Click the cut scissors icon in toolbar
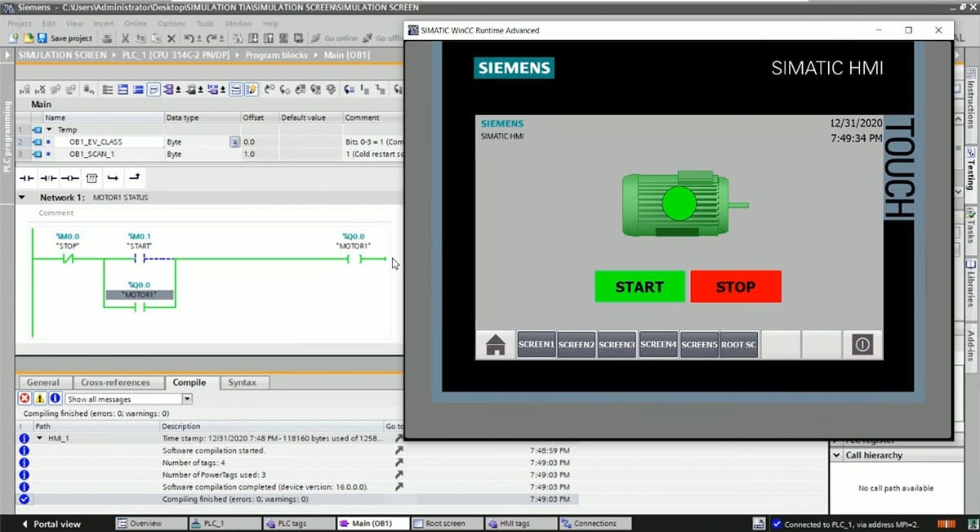This screenshot has height=532, width=980. [126, 38]
